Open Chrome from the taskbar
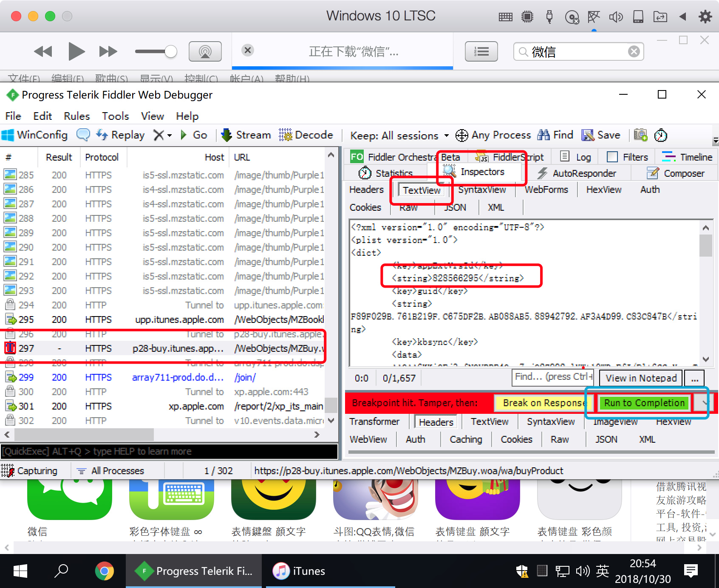This screenshot has height=588, width=719. (x=104, y=571)
